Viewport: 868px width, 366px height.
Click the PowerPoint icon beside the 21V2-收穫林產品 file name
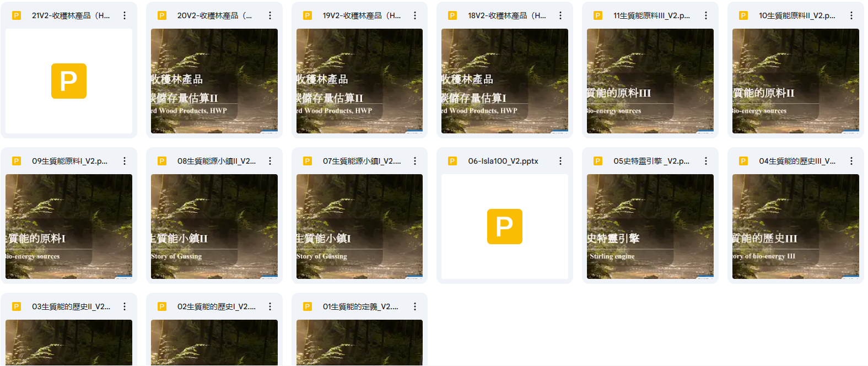[17, 15]
